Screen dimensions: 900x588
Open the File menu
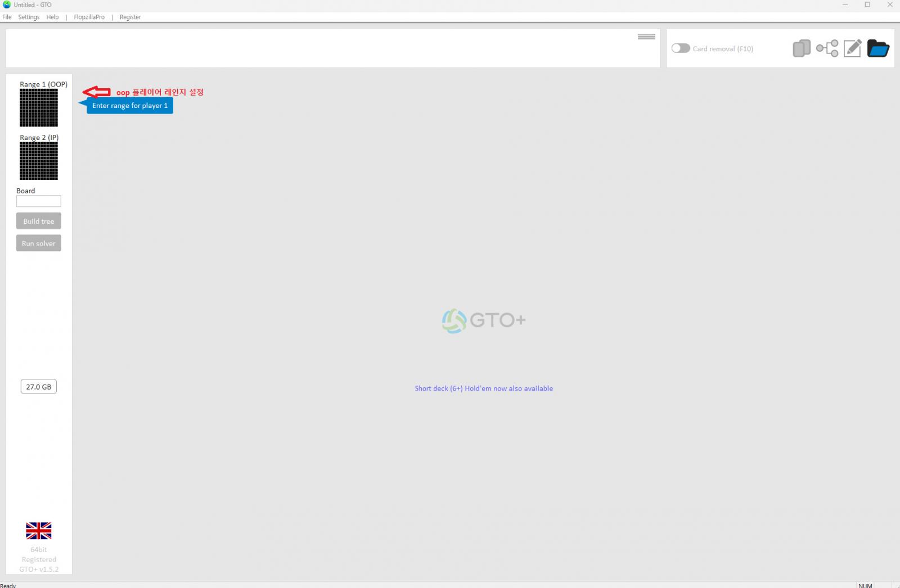coord(7,17)
